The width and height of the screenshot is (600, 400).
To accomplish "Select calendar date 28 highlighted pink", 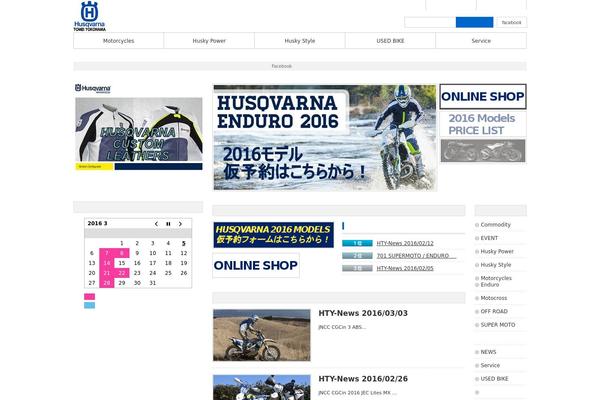I will [107, 283].
